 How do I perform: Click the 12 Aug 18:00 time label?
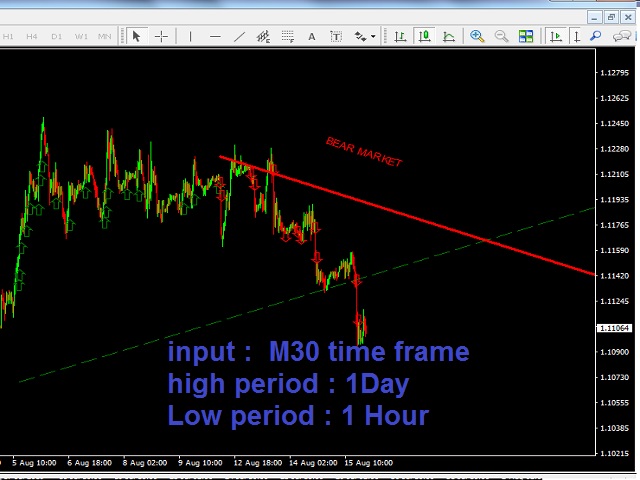point(258,463)
